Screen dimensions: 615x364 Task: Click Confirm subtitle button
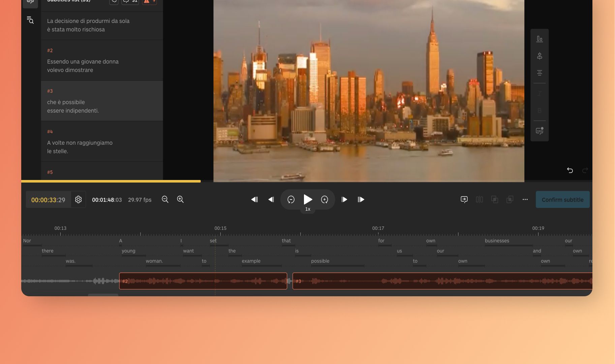point(562,200)
